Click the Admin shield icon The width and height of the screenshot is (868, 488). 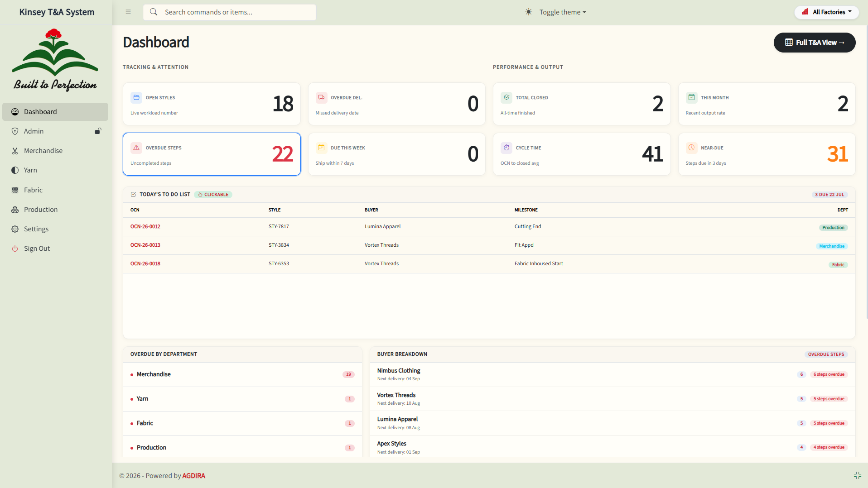point(15,131)
